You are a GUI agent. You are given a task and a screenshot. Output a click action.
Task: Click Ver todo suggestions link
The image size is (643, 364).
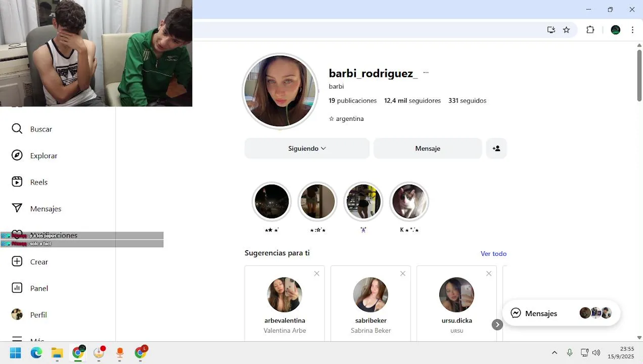tap(493, 254)
